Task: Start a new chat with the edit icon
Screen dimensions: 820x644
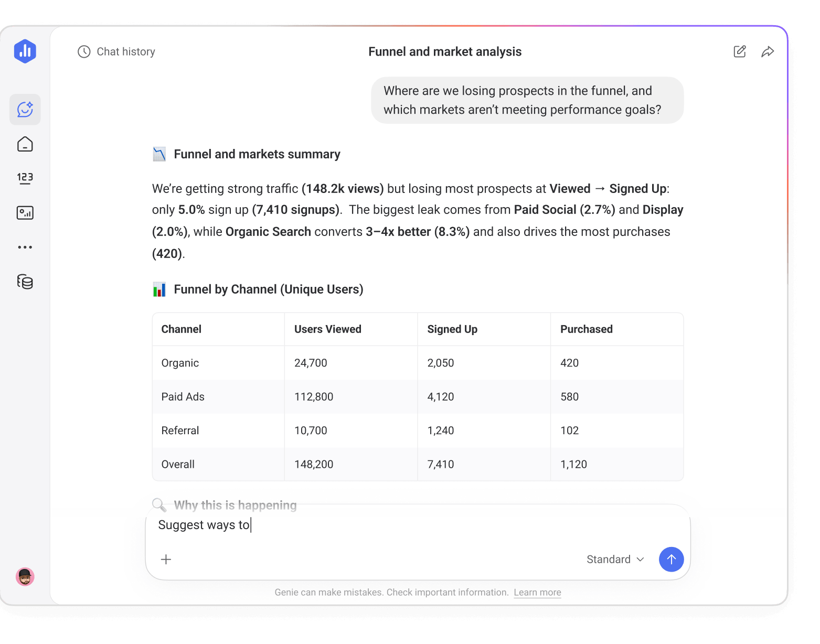Action: coord(739,51)
